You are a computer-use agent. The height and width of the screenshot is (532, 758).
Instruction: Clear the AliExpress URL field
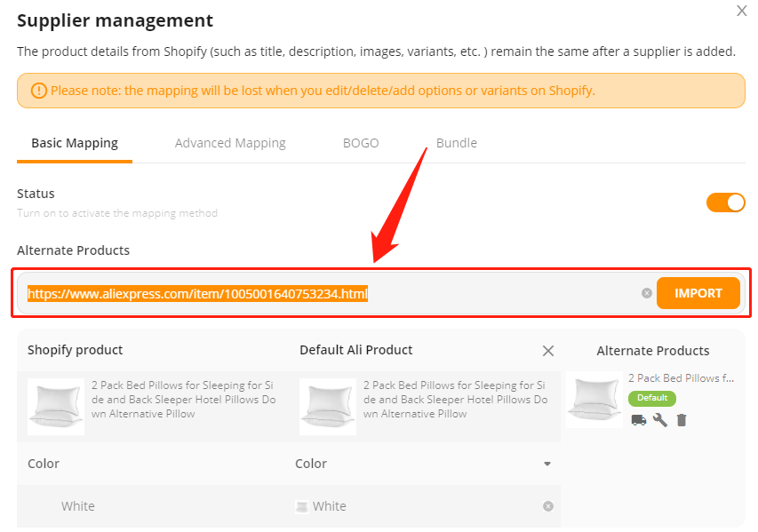coord(646,293)
